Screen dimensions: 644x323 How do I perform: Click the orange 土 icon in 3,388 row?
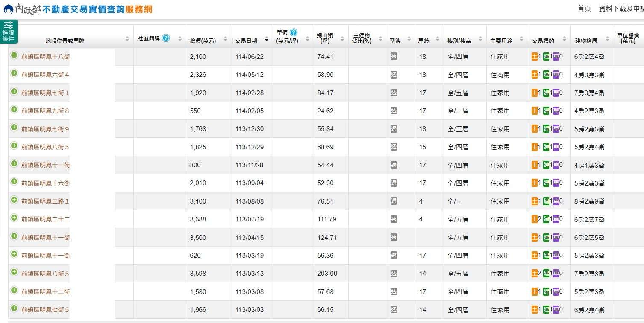(534, 219)
